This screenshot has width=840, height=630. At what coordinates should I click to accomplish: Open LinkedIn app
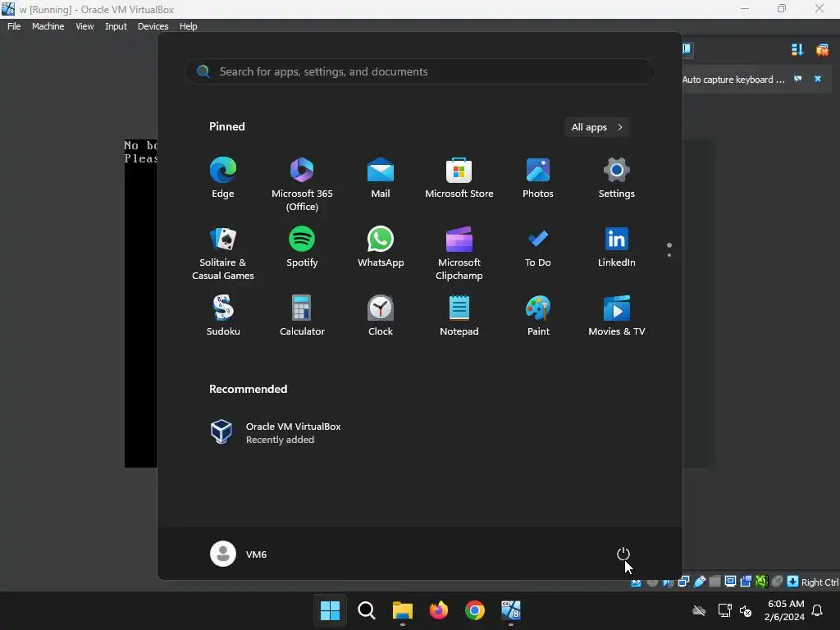617,247
